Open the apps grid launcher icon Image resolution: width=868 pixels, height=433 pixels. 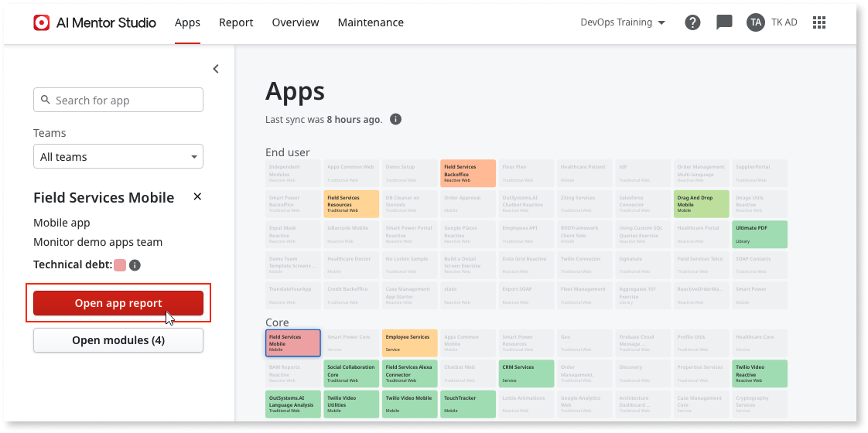click(x=820, y=22)
